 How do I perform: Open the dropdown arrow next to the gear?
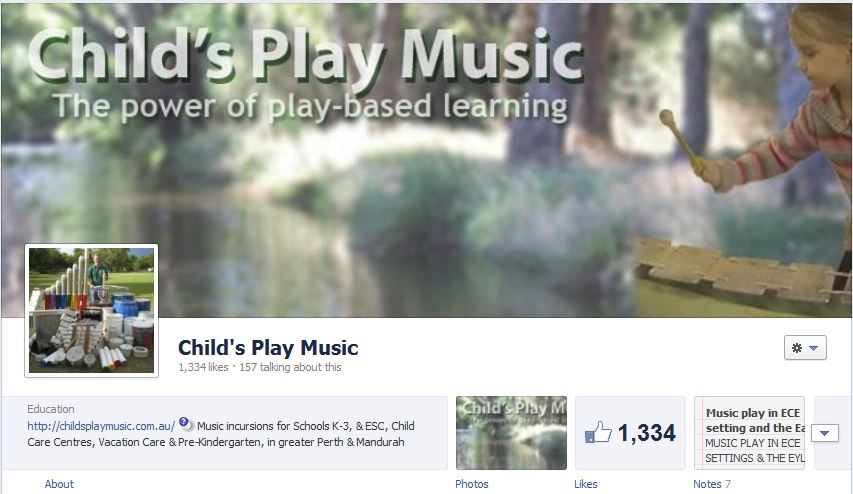point(814,348)
